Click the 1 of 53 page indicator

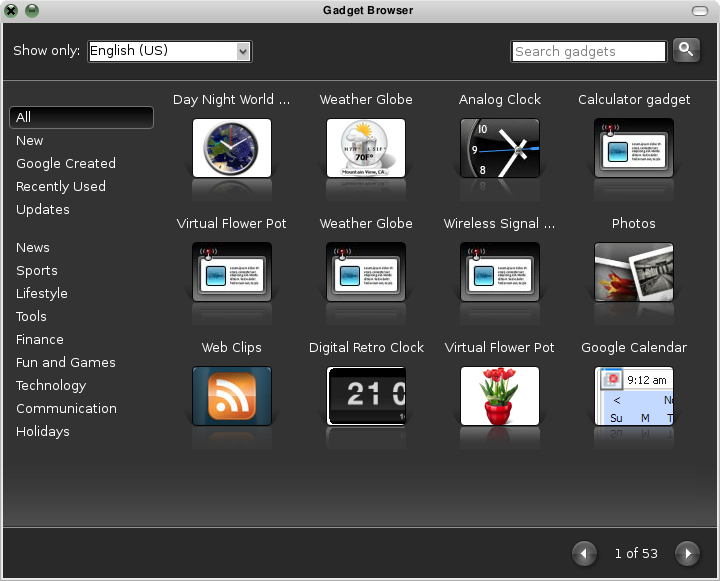point(636,553)
